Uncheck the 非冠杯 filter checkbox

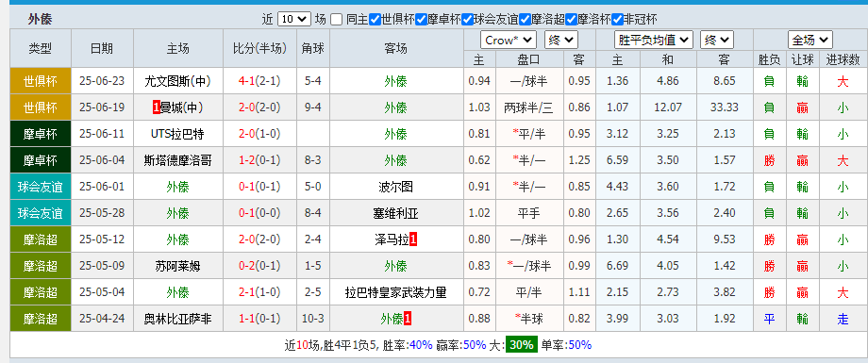coord(618,20)
